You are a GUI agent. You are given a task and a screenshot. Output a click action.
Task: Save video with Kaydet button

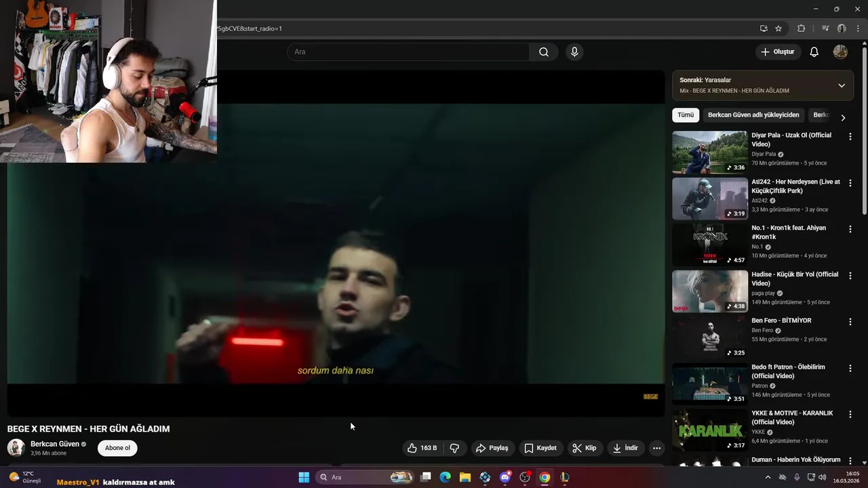tap(540, 448)
